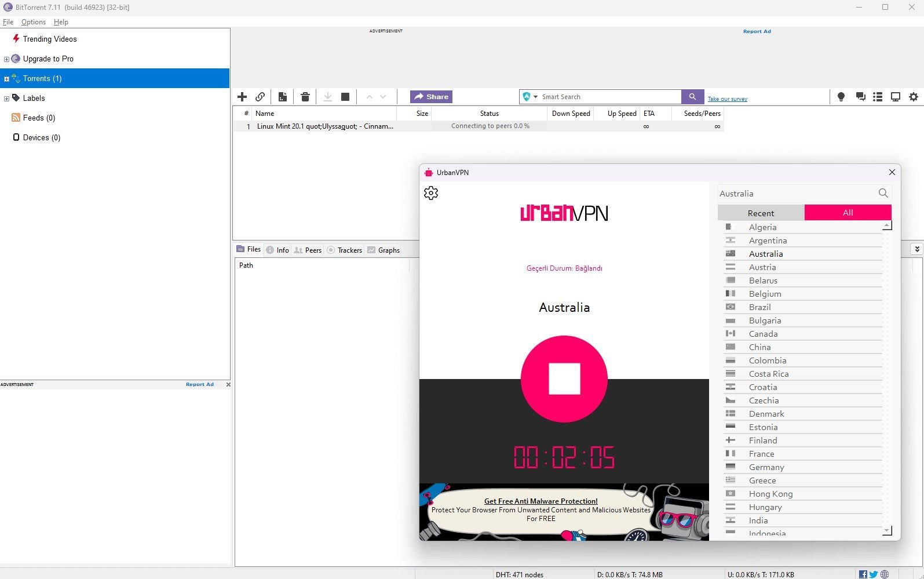This screenshot has width=924, height=579.
Task: Click the purple search magnifier button
Action: coord(692,97)
